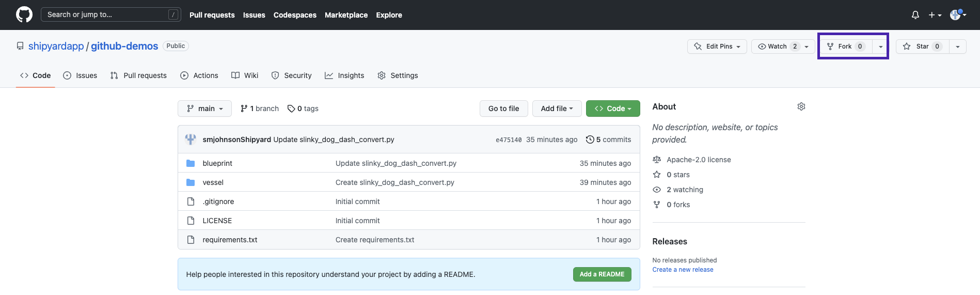980x295 pixels.
Task: Open the user avatar menu
Action: (x=958, y=14)
